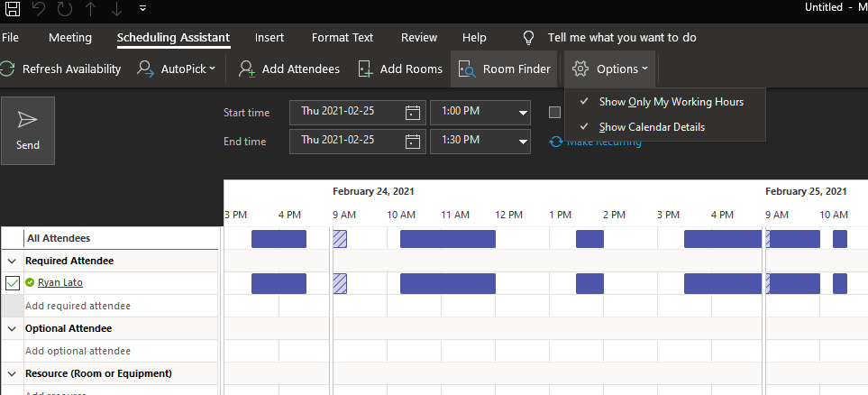Click the Ryan Lato name link
868x395 pixels.
60,282
